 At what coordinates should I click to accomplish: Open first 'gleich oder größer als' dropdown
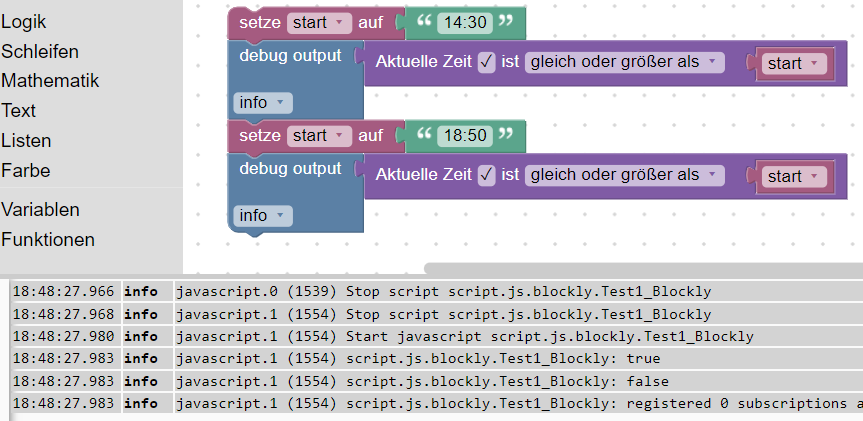[625, 62]
